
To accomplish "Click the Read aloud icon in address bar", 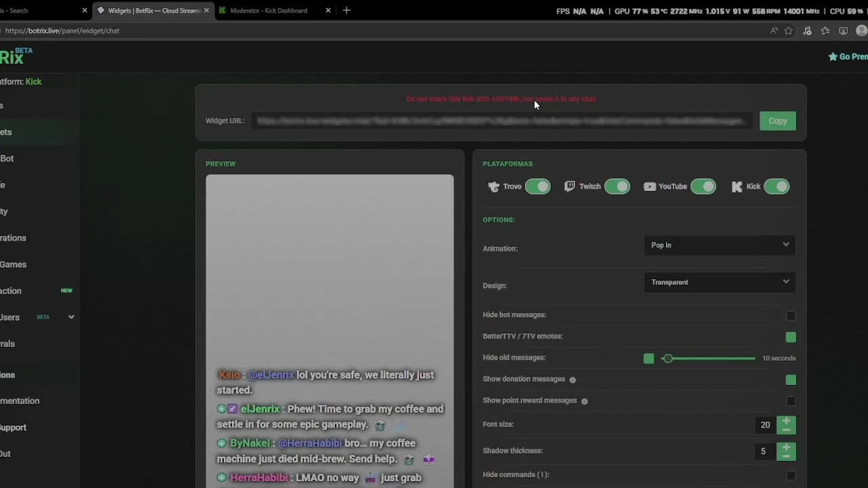I will coord(774,30).
